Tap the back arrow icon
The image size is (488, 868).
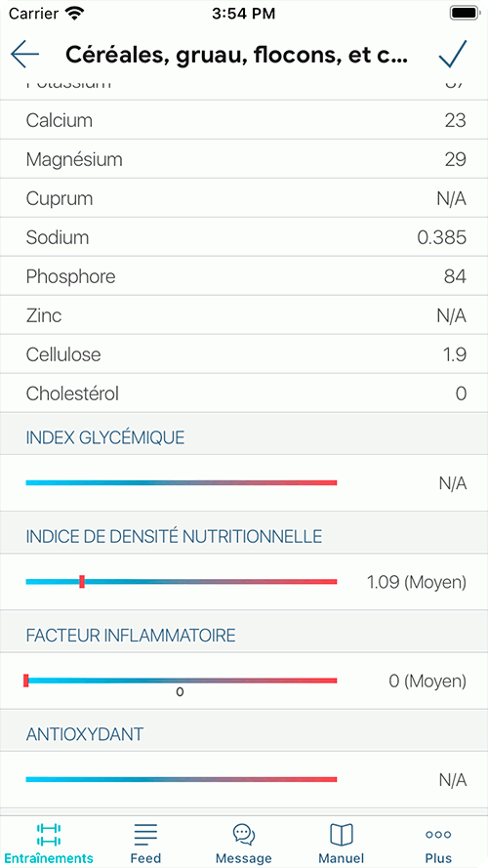click(x=25, y=54)
